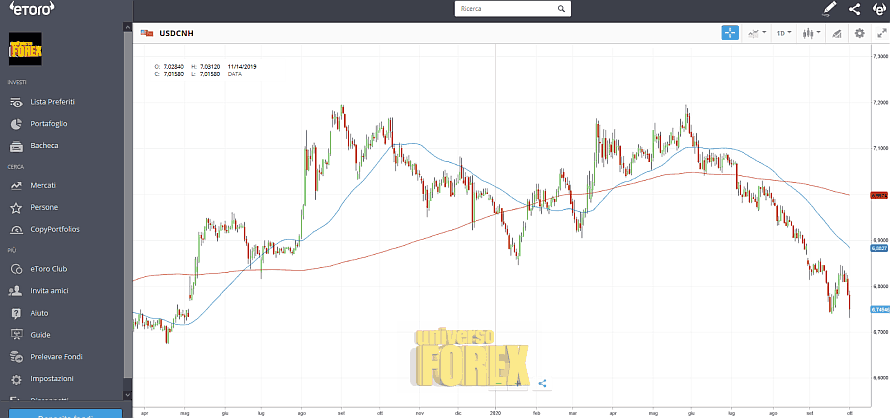
Task: Open the compare instruments dropdown
Action: [757, 33]
